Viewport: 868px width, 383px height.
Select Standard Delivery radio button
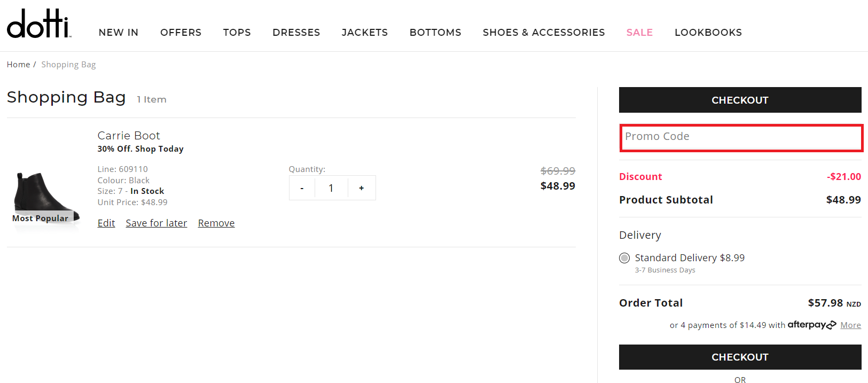tap(624, 258)
